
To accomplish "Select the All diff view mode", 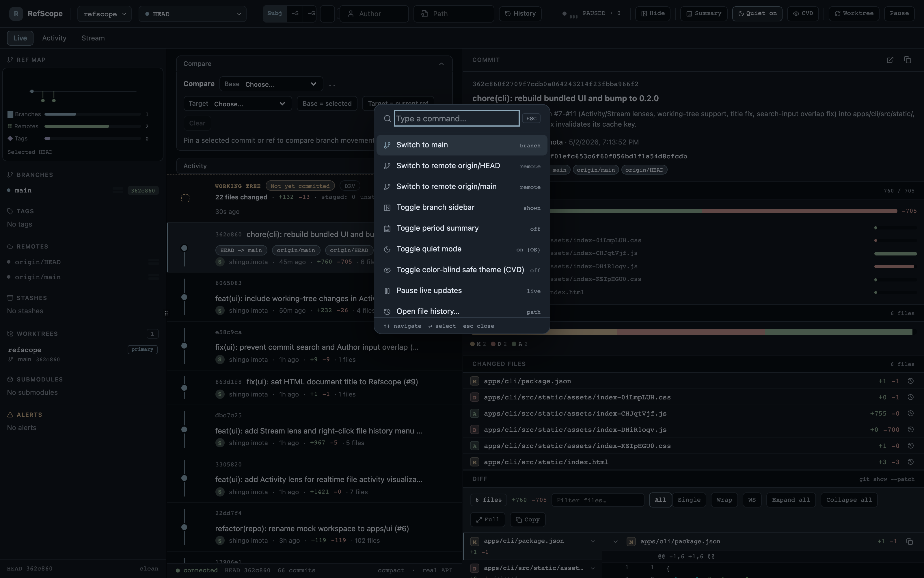I will click(x=660, y=500).
